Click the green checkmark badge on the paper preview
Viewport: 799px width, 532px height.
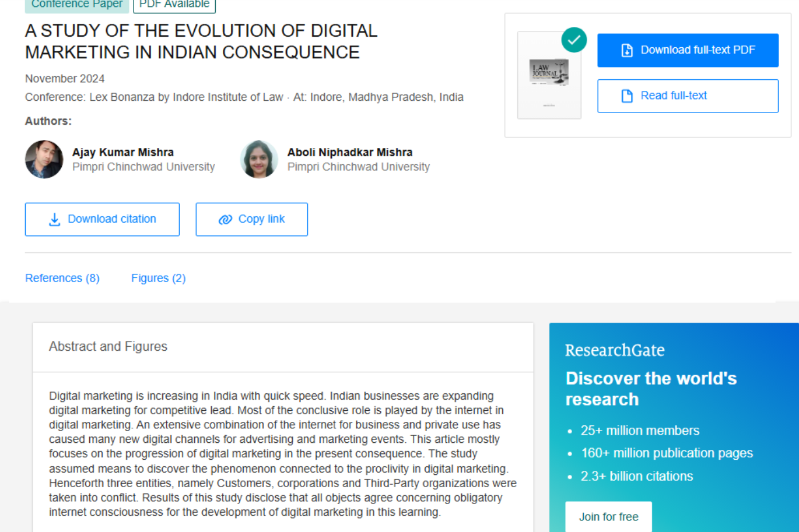[574, 40]
